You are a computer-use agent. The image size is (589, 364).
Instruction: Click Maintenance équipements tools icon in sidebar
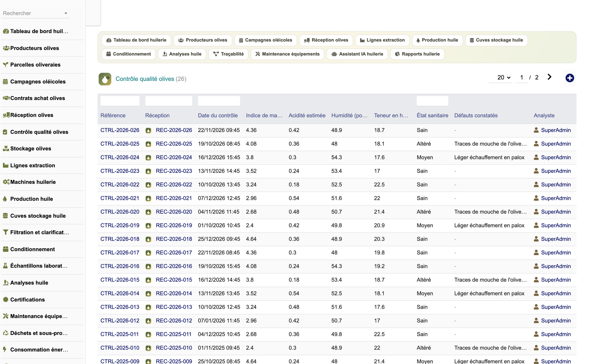coord(5,316)
